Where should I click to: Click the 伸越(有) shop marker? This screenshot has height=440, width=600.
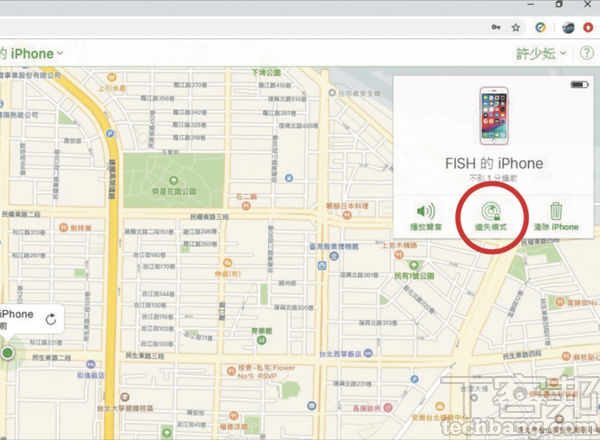[227, 262]
